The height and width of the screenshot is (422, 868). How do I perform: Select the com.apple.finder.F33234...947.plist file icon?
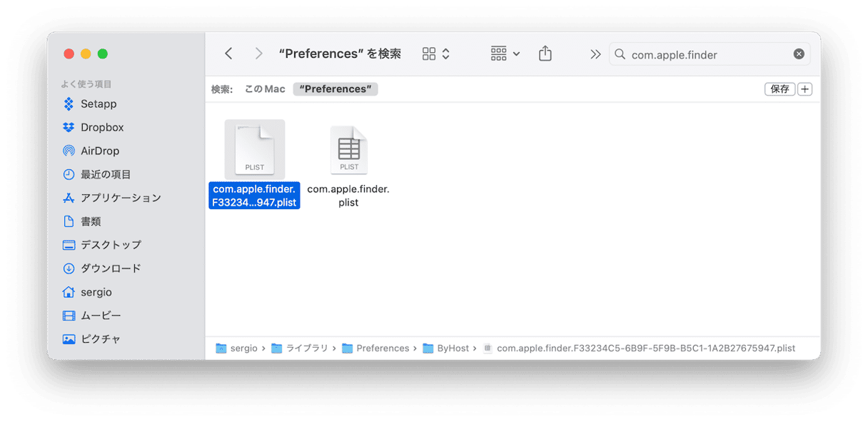pyautogui.click(x=255, y=150)
